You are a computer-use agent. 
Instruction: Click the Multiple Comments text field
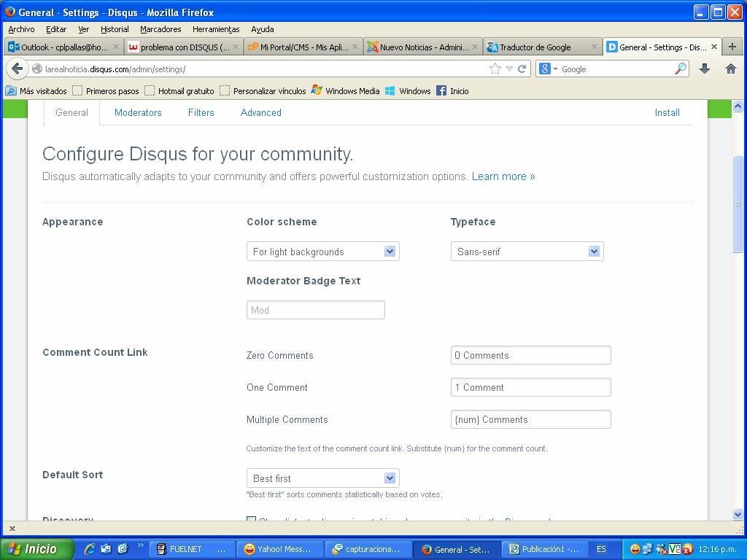click(x=531, y=419)
